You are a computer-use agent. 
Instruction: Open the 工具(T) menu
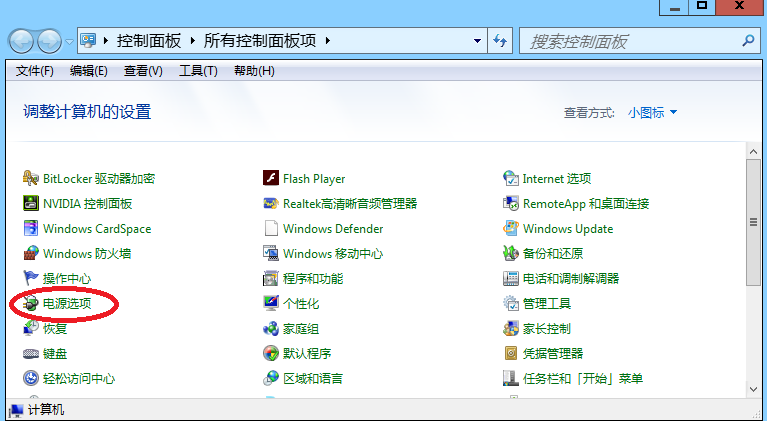point(197,71)
